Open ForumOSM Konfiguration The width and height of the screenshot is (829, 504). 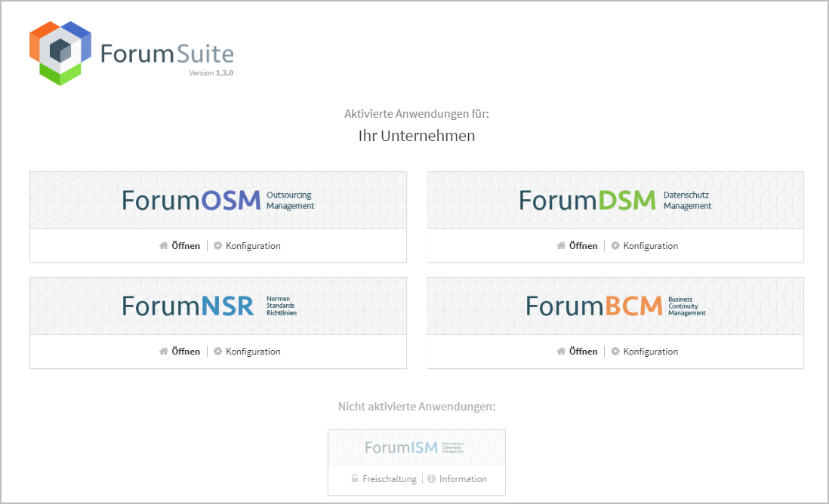coord(253,246)
